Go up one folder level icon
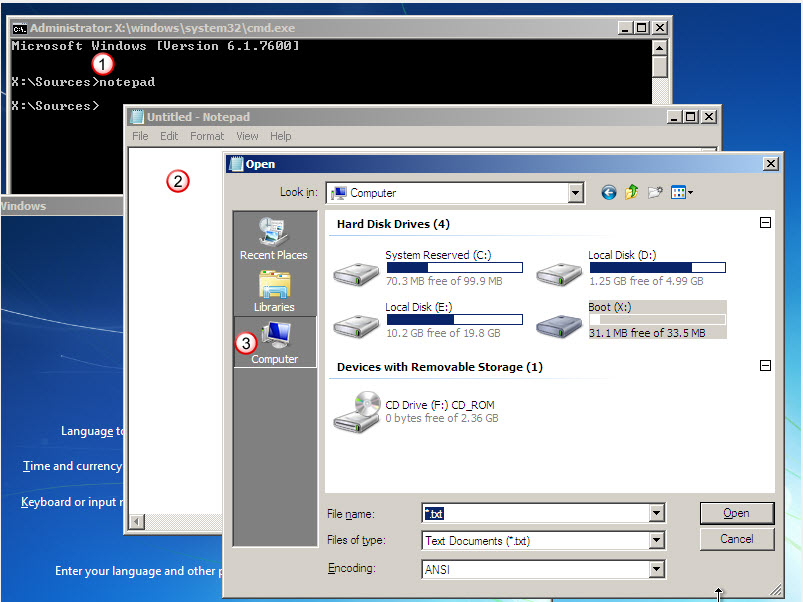 [x=631, y=192]
